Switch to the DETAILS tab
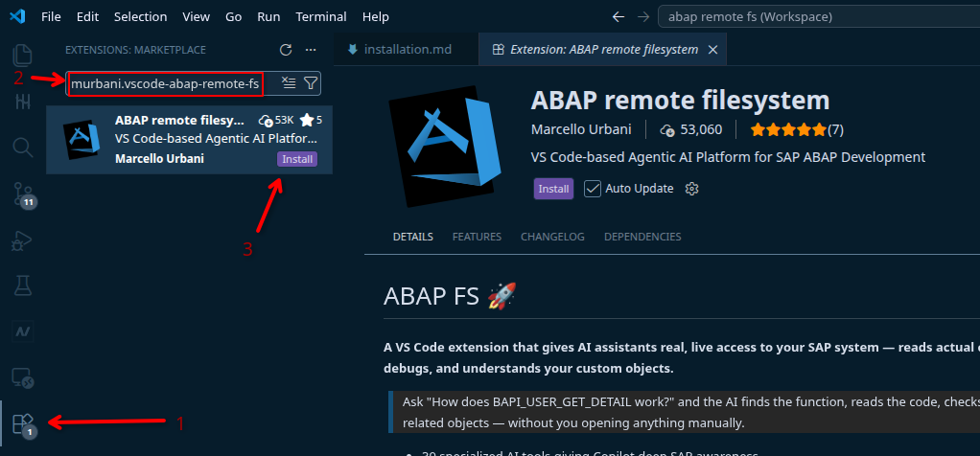This screenshot has width=980, height=456. (x=412, y=237)
